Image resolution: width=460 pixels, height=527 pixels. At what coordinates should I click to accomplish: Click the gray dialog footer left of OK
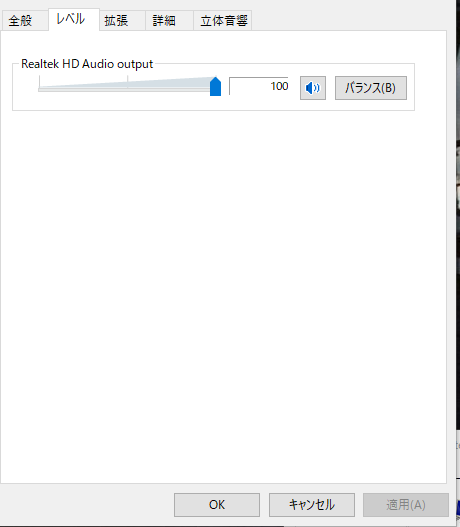click(87, 505)
